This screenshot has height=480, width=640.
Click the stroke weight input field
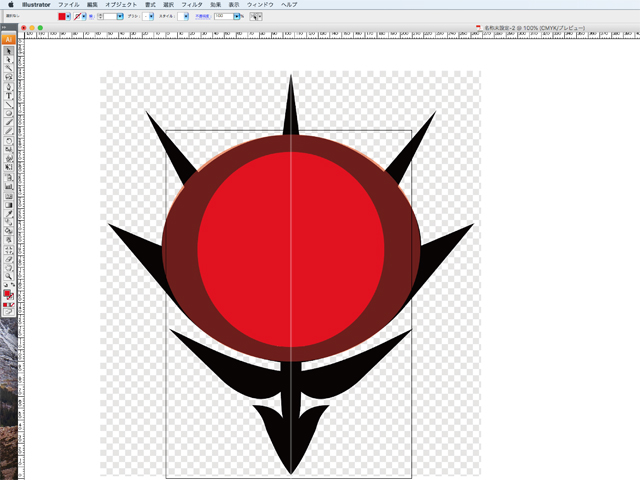[110, 16]
